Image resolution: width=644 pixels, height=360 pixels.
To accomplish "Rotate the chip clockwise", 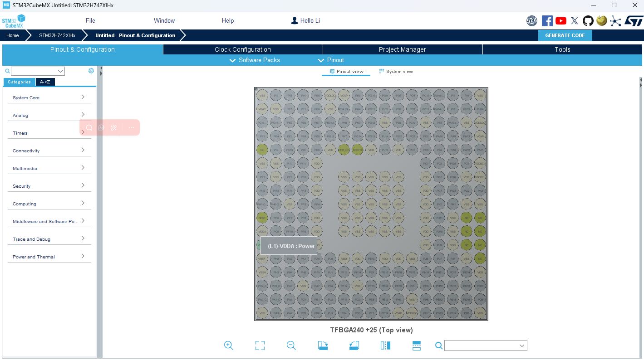I will coord(323,345).
